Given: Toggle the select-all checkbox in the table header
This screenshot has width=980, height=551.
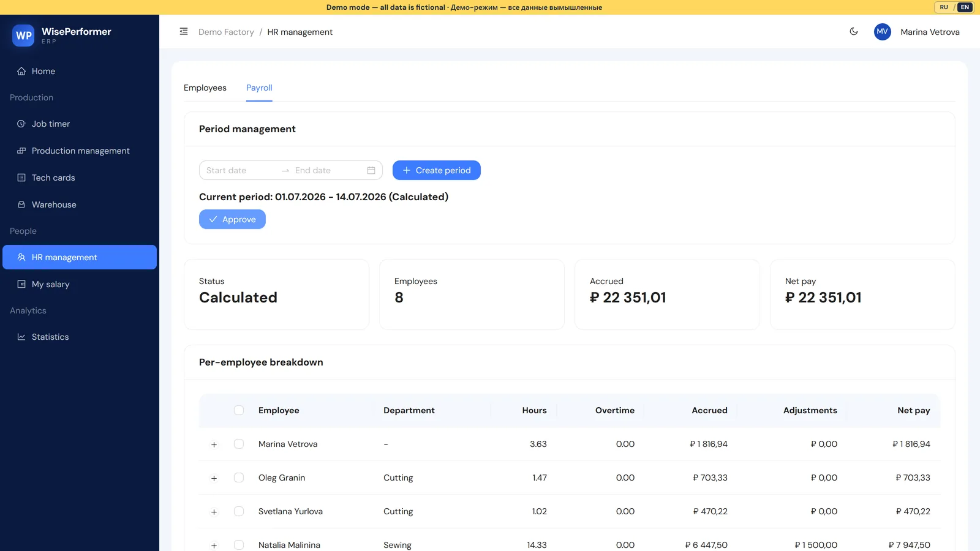Looking at the screenshot, I should 239,410.
